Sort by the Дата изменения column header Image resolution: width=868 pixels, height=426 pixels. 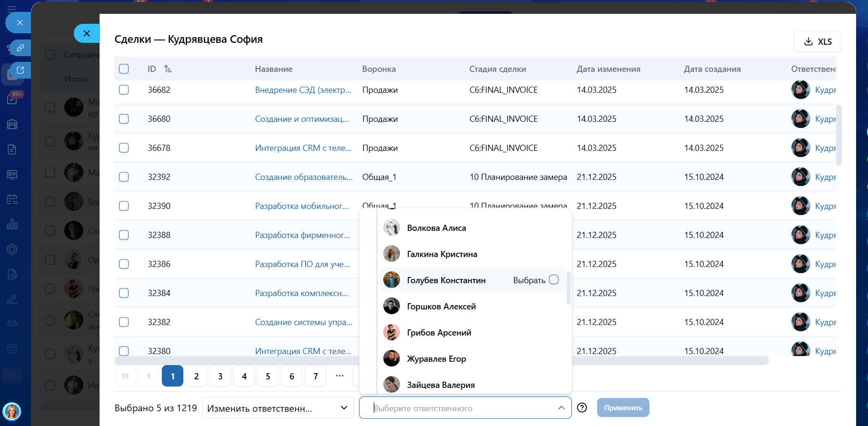tap(609, 69)
